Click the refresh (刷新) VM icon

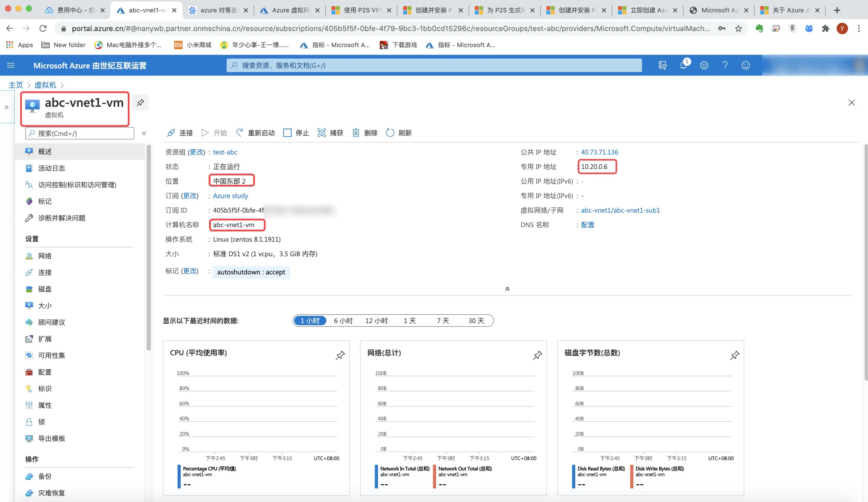pos(390,133)
